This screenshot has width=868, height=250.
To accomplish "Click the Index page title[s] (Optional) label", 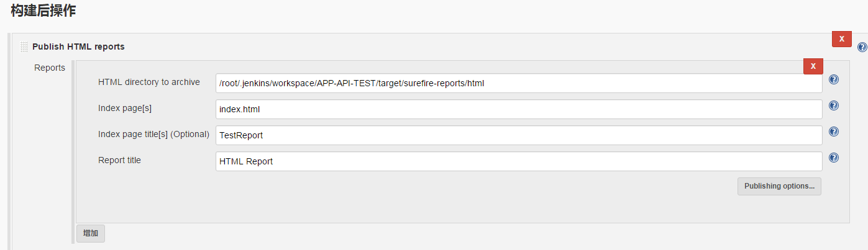I will (153, 134).
